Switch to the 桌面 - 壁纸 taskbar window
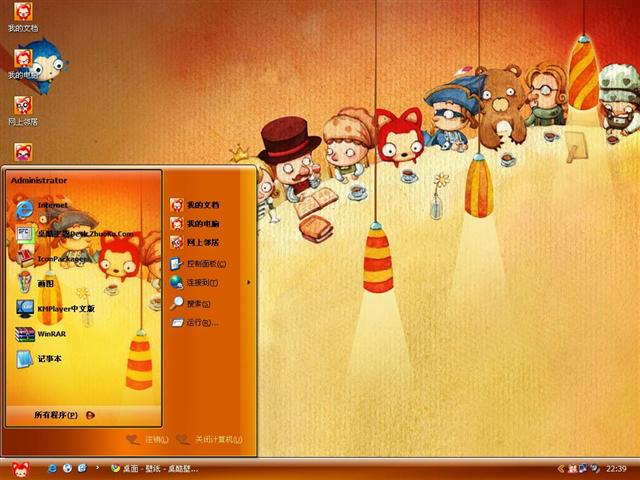The width and height of the screenshot is (640, 480). point(155,469)
